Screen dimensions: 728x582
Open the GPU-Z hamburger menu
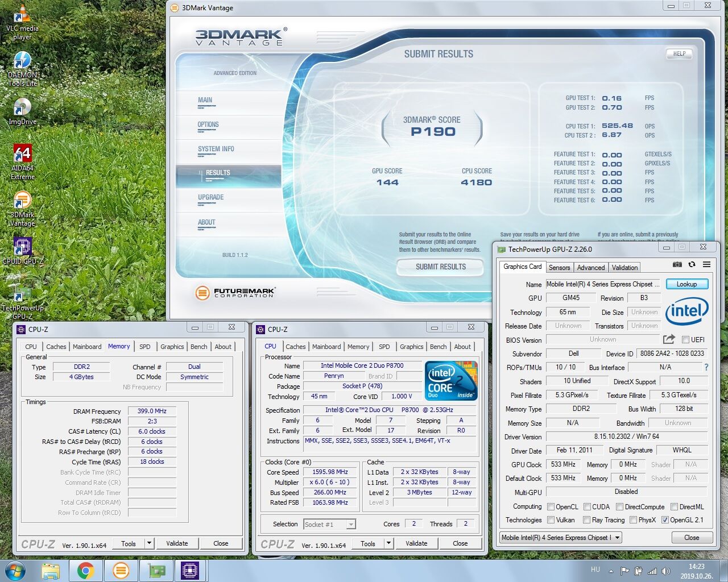coord(706,264)
